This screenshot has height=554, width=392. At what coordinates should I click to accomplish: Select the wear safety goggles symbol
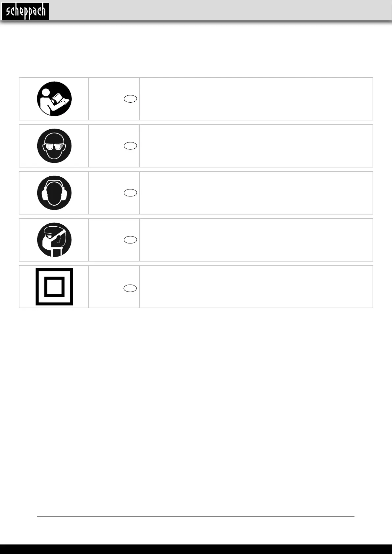(x=54, y=146)
